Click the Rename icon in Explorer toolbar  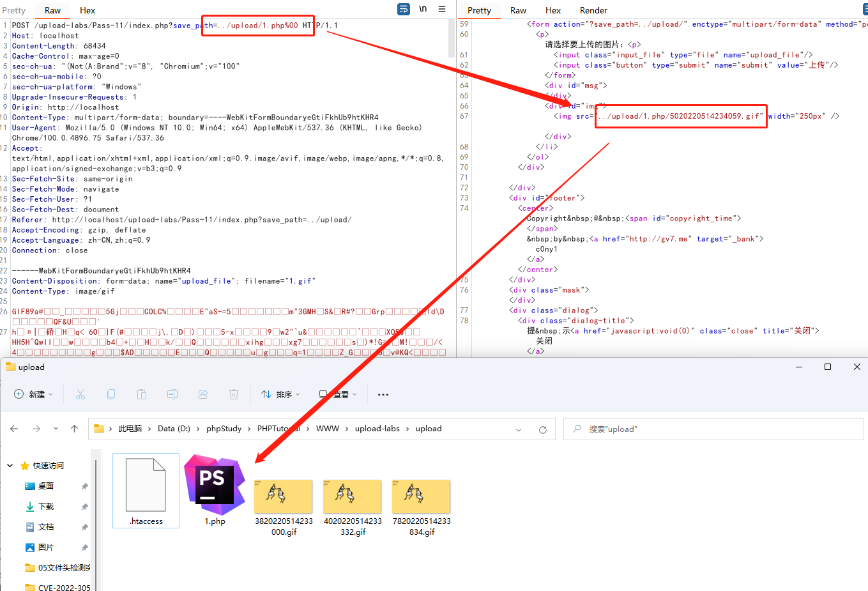172,394
